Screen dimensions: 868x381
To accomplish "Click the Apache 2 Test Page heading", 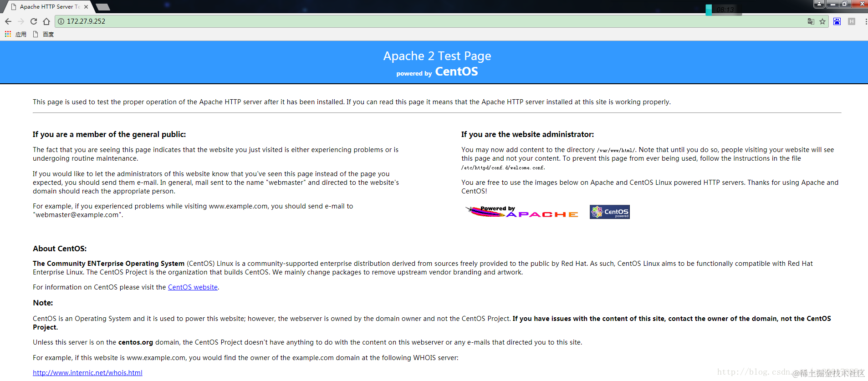I will 437,56.
